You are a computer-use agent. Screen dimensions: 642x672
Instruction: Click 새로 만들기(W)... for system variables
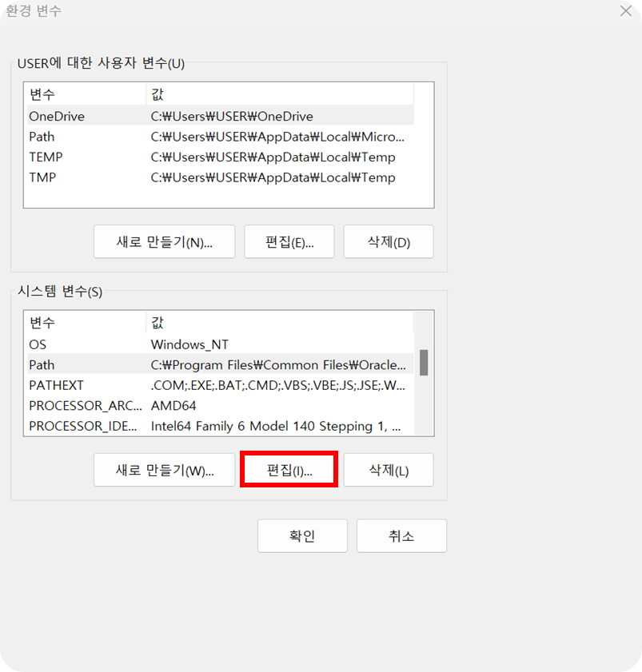164,470
